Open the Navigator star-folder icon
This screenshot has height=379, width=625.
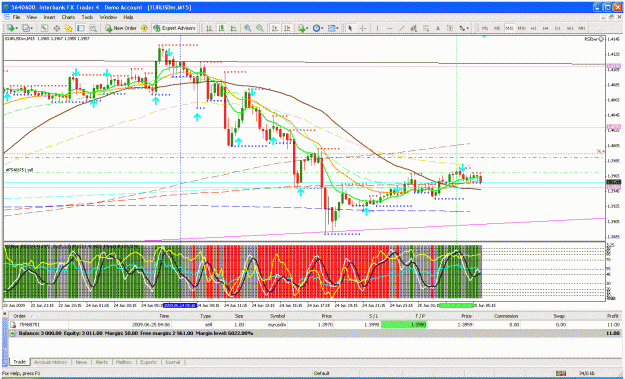click(68, 28)
